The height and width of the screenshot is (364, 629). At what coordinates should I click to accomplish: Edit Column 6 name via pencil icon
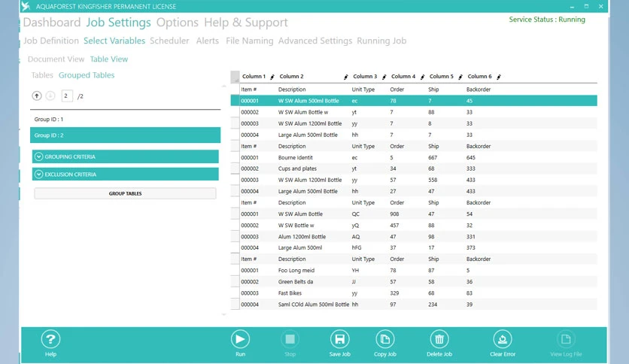click(x=499, y=77)
